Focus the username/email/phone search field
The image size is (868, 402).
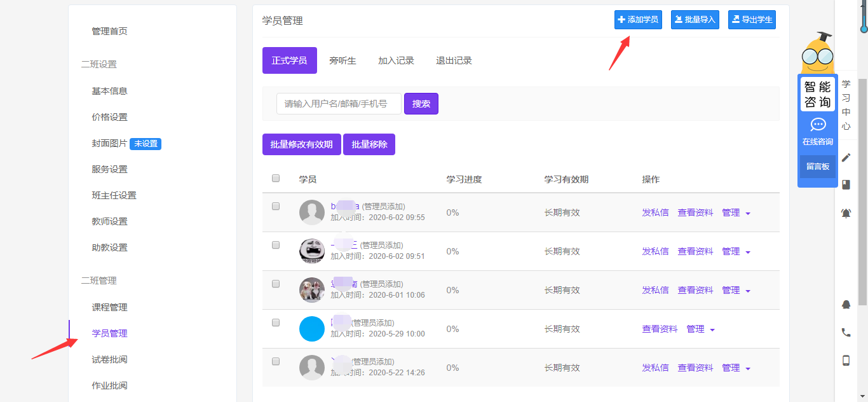[x=339, y=104]
